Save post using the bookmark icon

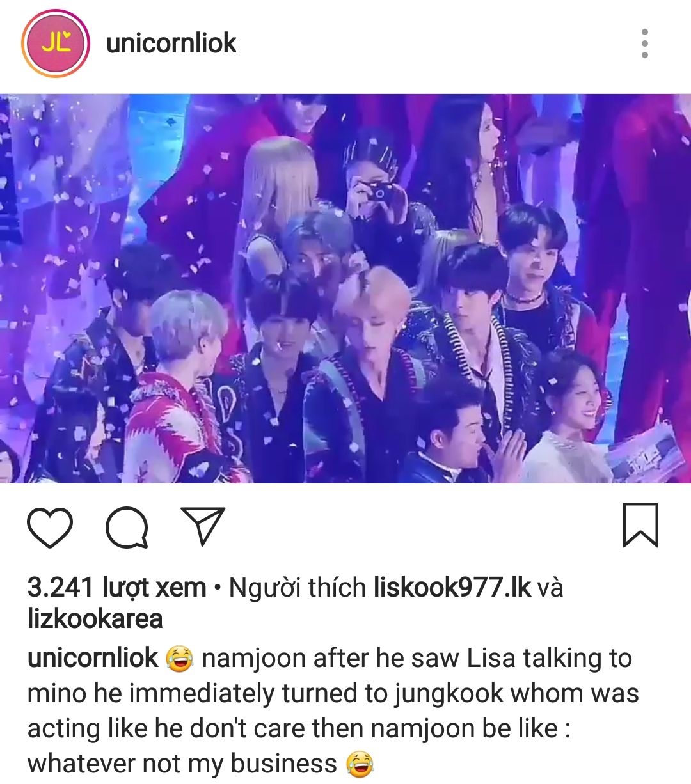coord(640,525)
